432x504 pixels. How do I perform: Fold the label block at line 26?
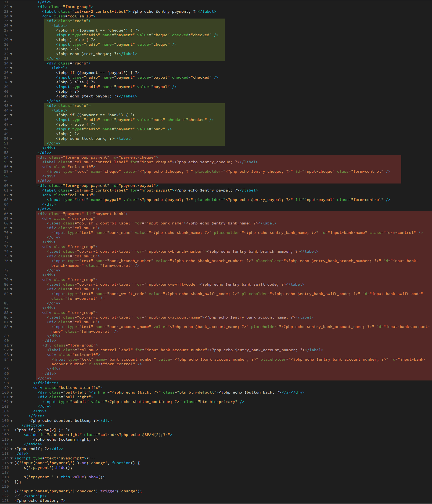pyautogui.click(x=11, y=26)
